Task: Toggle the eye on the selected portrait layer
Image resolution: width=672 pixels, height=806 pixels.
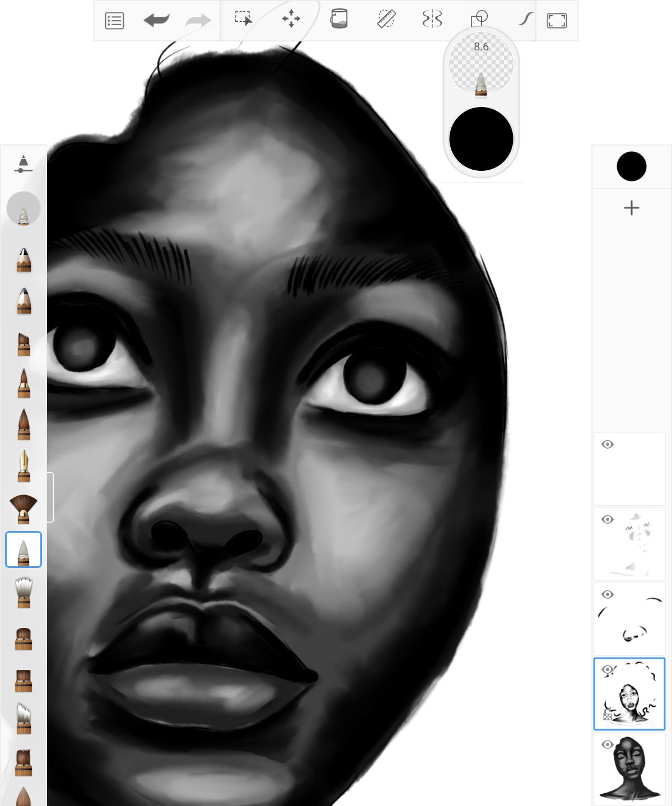Action: click(609, 668)
